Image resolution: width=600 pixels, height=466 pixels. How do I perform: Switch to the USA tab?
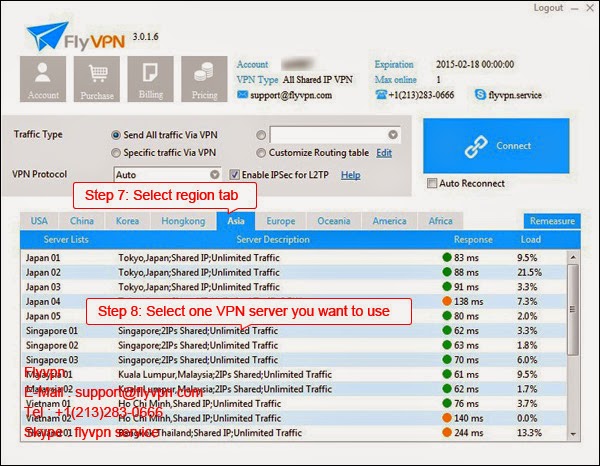click(x=39, y=221)
